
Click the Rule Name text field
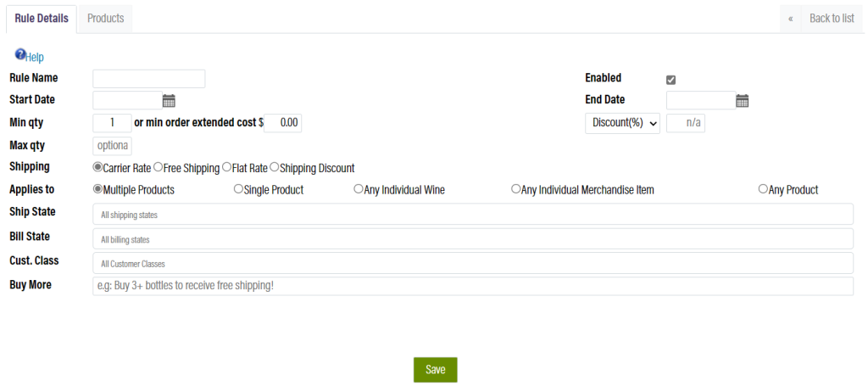click(x=149, y=79)
